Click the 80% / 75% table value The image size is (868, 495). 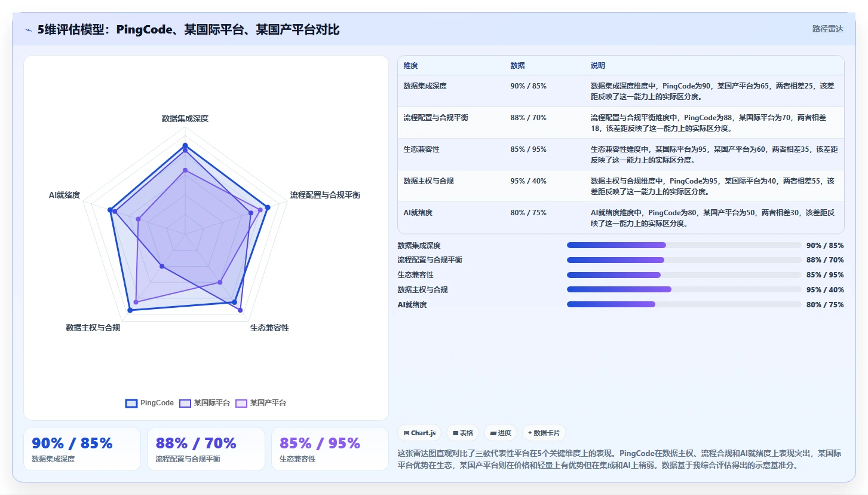528,213
